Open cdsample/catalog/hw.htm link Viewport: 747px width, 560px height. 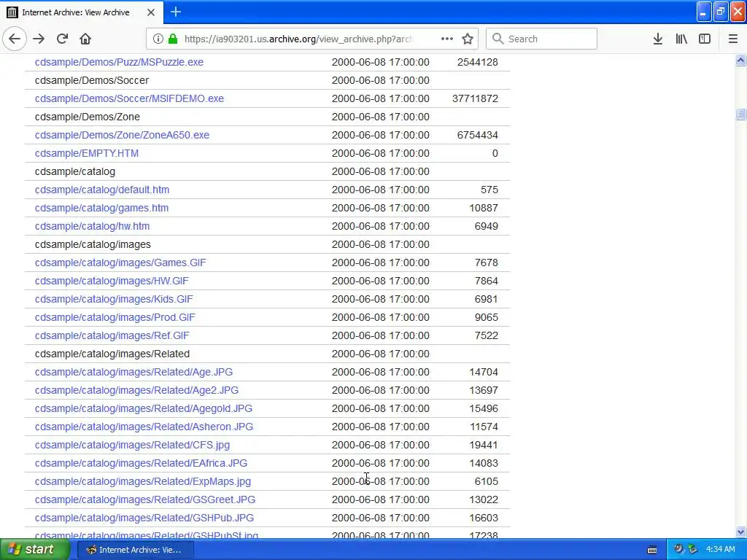point(92,226)
